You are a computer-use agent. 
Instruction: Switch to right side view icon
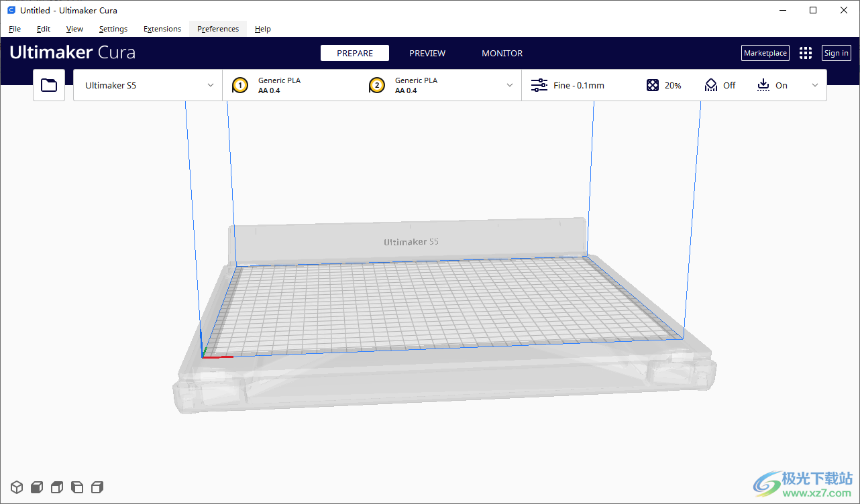click(x=97, y=487)
